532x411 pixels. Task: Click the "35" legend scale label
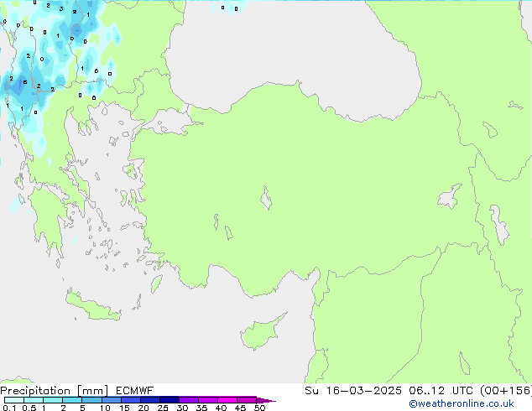(x=201, y=408)
